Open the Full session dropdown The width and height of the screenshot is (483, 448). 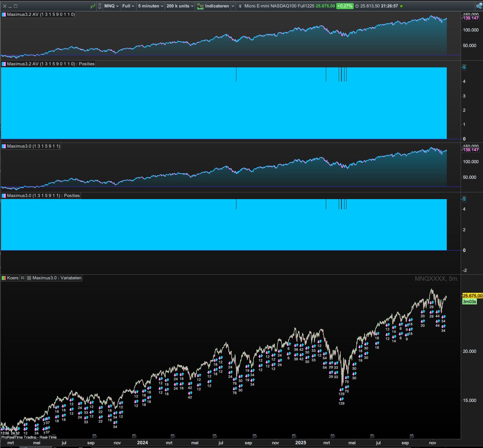click(128, 6)
